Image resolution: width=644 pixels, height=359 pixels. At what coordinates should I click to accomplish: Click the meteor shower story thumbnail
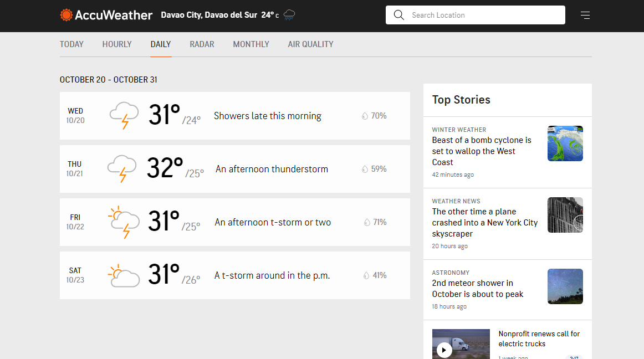[565, 286]
